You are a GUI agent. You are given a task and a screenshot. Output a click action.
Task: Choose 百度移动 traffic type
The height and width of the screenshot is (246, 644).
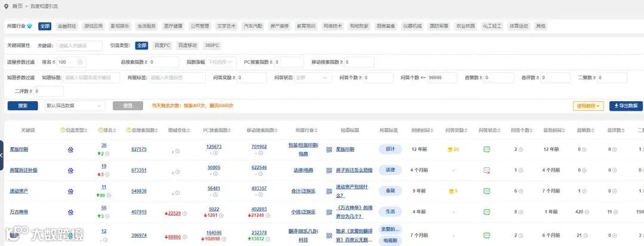(187, 45)
